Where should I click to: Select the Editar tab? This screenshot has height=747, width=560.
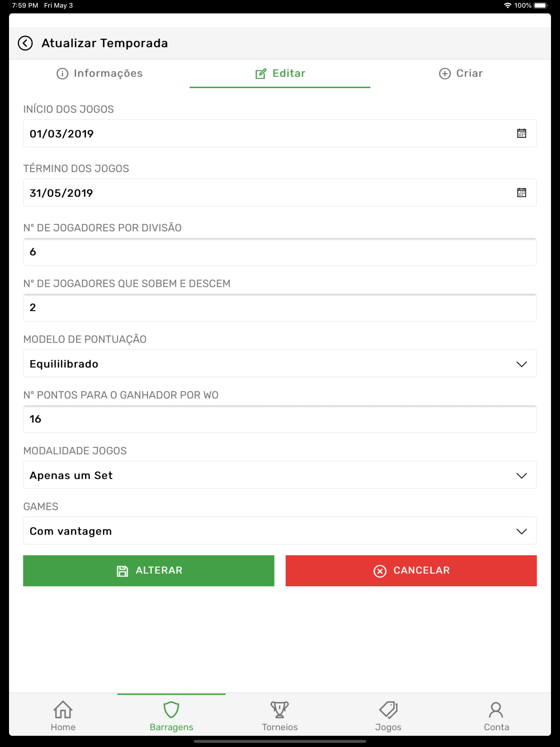[280, 73]
